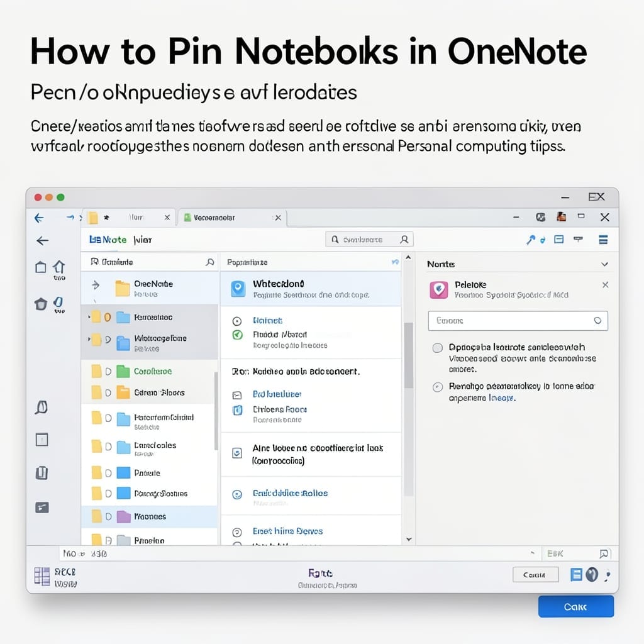Click the scrollbar thumb in middle panel
Viewport: 644px width, 644px height.
[408, 355]
